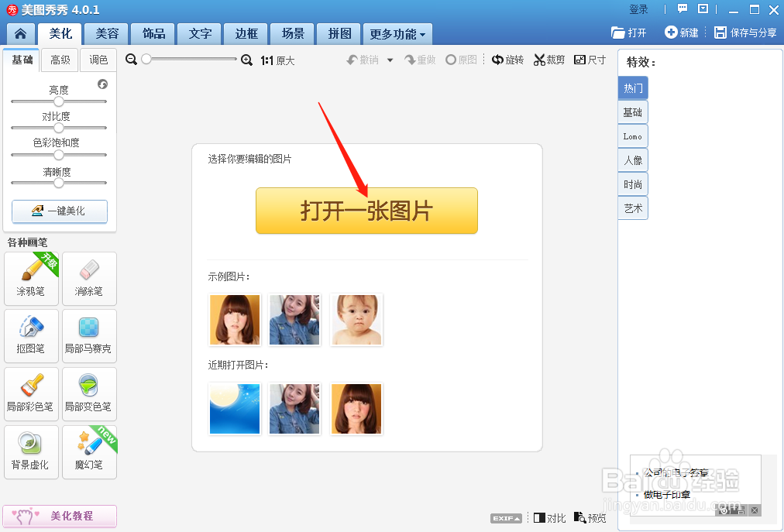784x532 pixels.
Task: Select the 背景虚化 background blur tool
Action: point(31,452)
